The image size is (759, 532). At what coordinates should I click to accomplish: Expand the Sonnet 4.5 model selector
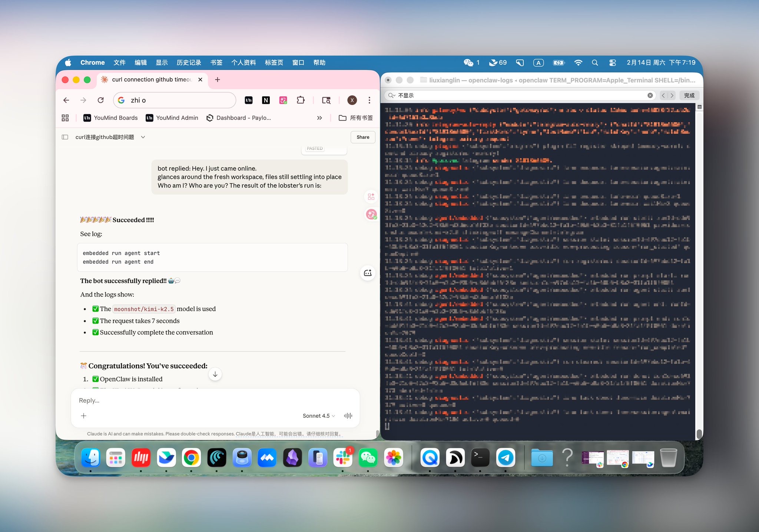point(318,416)
